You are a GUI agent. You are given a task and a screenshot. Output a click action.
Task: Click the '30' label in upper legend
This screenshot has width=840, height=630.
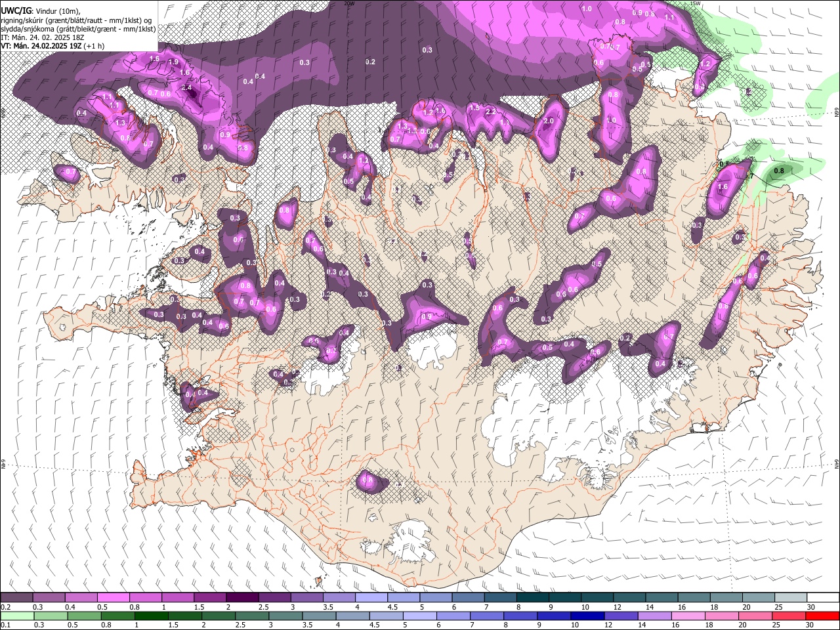pos(810,607)
